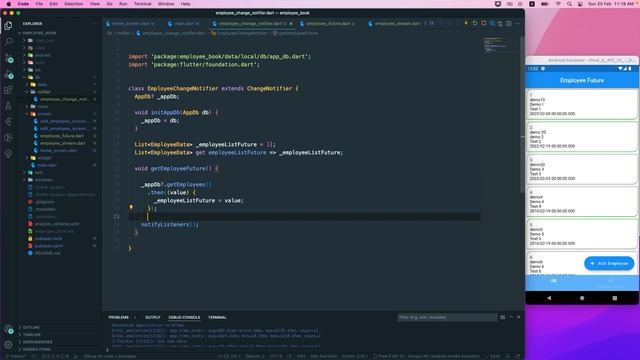The image size is (640, 360).
Task: Close the employee_change_notifier.dart tab
Action: [291, 24]
